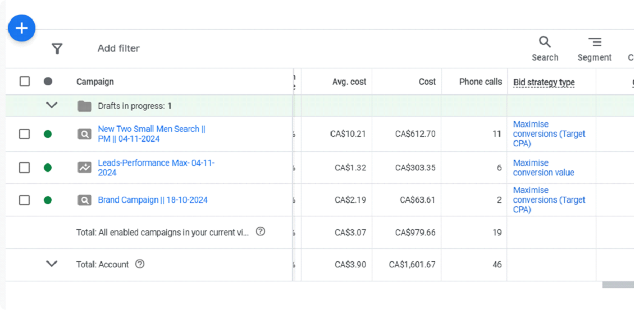Viewport: 644px width, 310px height.
Task: Click the Brand Campaign search type icon
Action: click(84, 200)
